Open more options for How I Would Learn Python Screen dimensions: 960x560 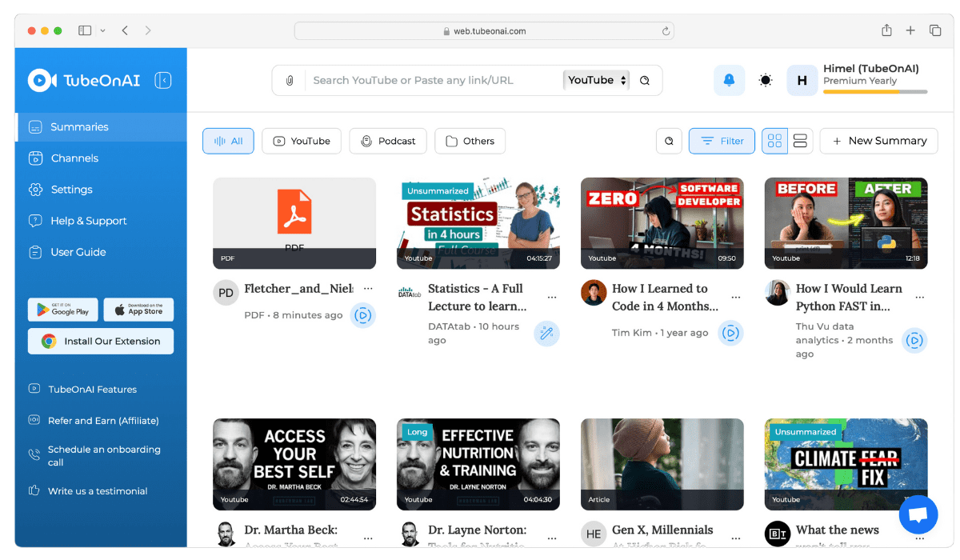920,298
